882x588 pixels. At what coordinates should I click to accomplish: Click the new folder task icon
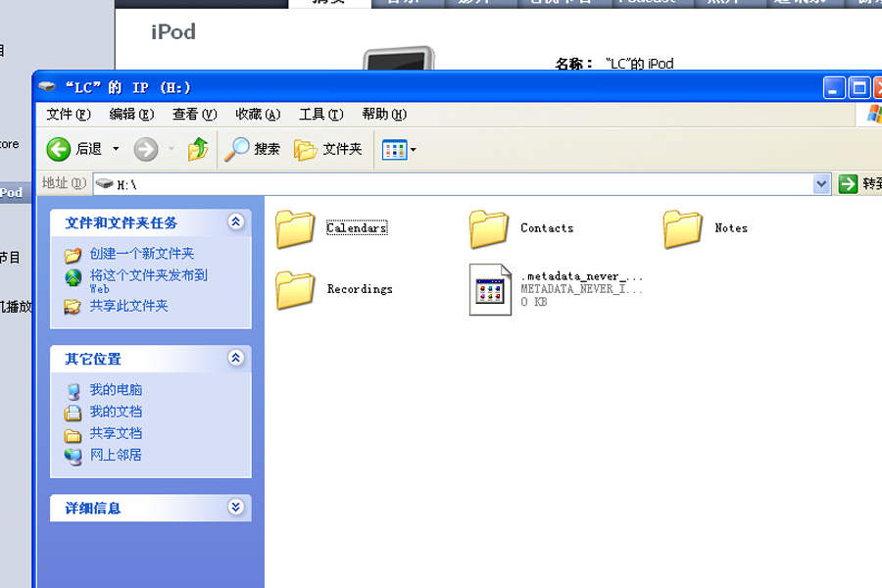[73, 255]
